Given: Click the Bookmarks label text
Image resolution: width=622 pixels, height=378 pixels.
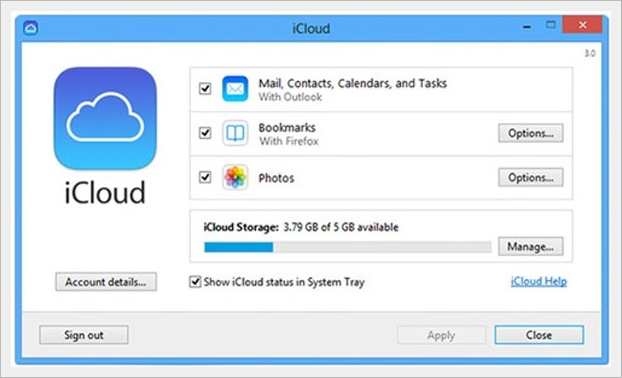Looking at the screenshot, I should click(x=287, y=128).
